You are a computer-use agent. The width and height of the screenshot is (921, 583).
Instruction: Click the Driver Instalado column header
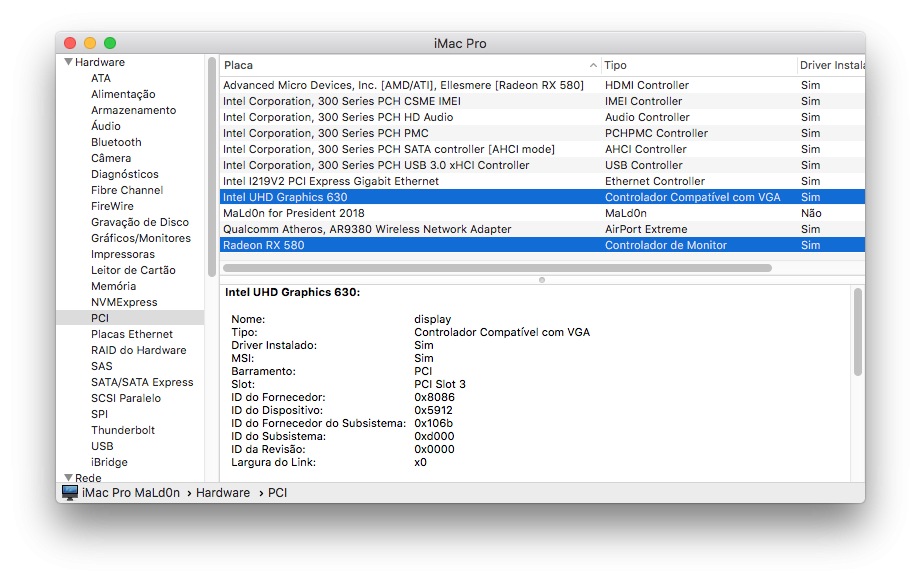click(831, 65)
